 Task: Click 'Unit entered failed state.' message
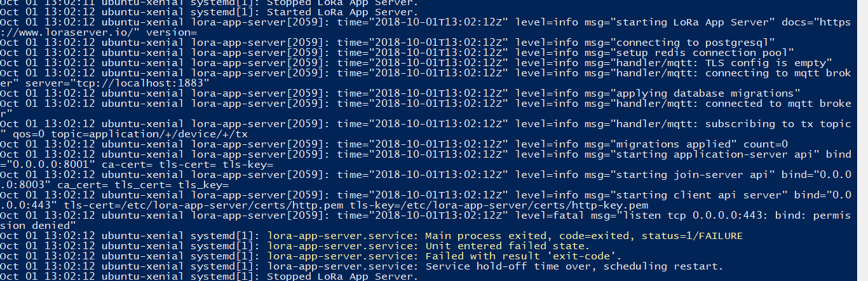[x=507, y=246]
